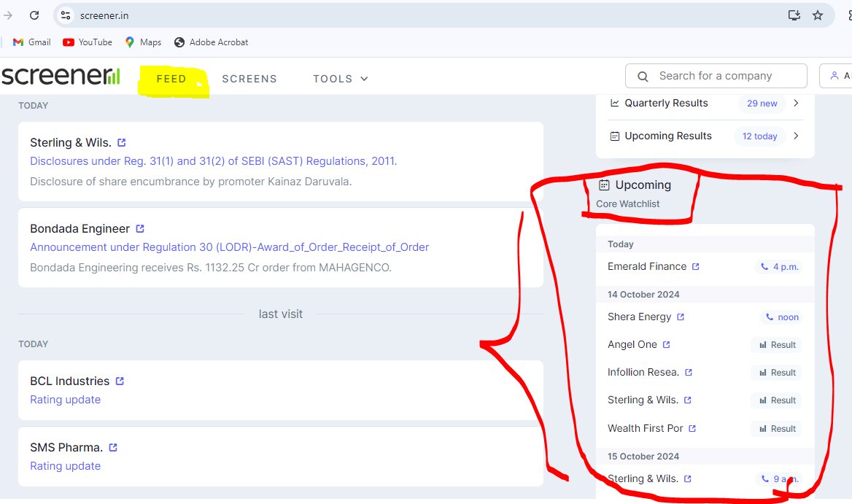This screenshot has height=504, width=852.
Task: Open external link icon beside BCL Industries
Action: pos(120,381)
